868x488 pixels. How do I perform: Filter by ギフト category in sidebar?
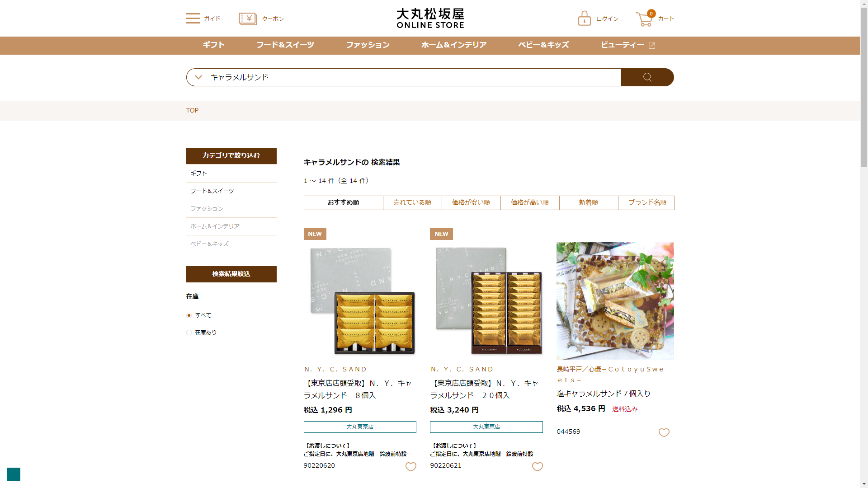[x=199, y=174]
